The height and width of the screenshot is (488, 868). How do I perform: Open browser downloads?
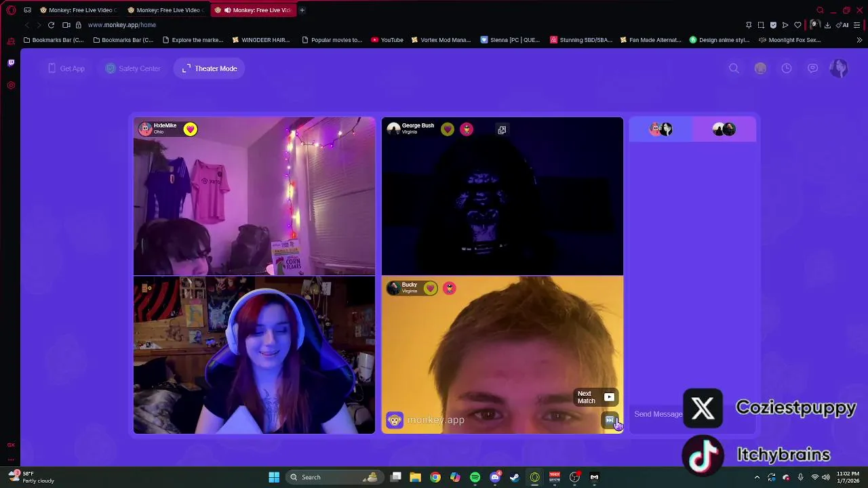point(827,25)
